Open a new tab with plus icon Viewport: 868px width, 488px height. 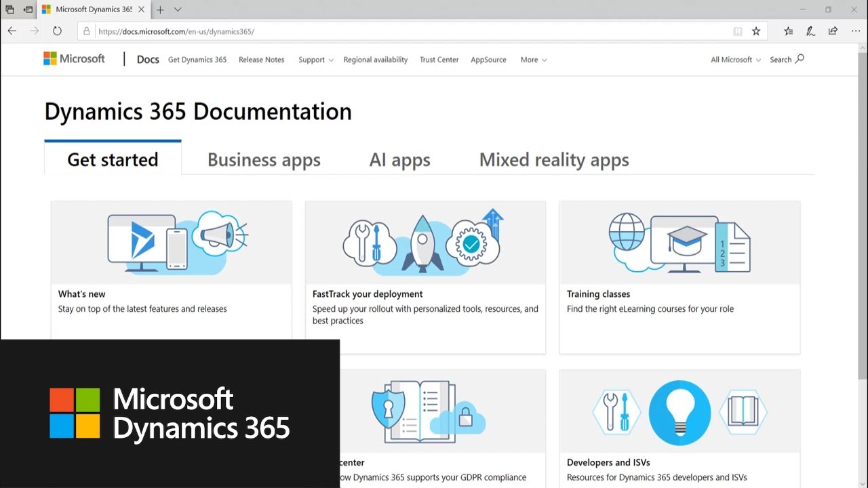click(160, 9)
